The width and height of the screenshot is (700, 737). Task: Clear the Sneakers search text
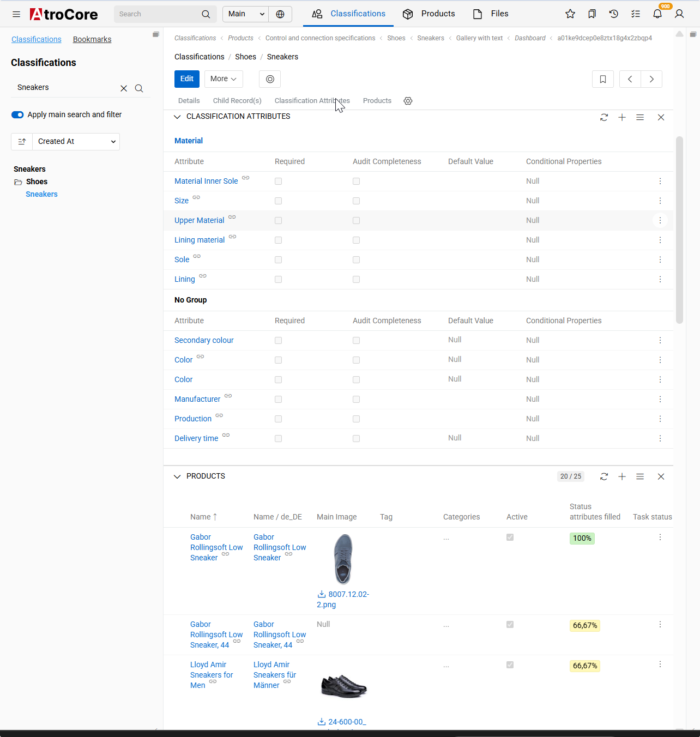coord(124,88)
